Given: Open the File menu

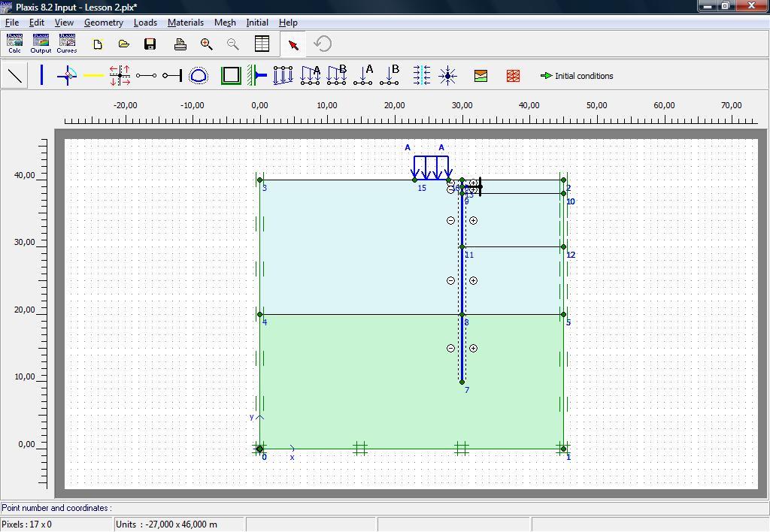Looking at the screenshot, I should click(x=12, y=23).
